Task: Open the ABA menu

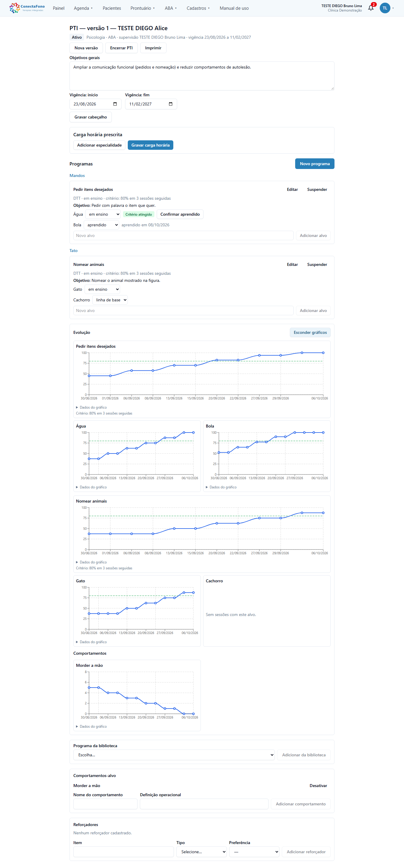Action: 171,8
